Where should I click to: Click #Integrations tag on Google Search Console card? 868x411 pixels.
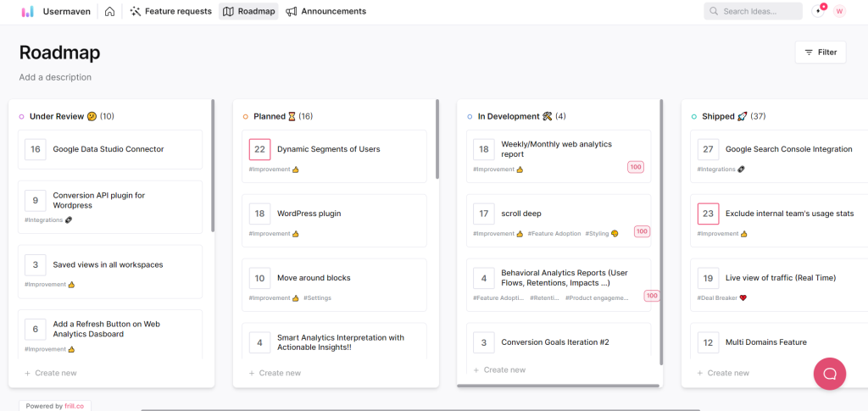pos(721,169)
